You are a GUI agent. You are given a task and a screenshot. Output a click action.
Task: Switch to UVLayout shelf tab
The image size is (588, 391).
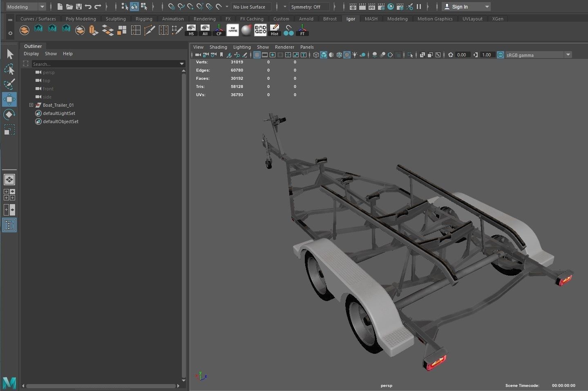(x=472, y=18)
